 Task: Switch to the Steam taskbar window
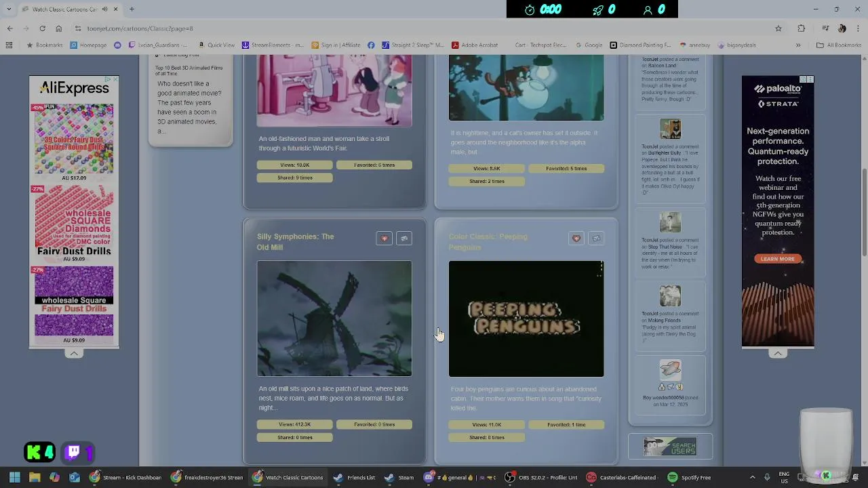(x=399, y=477)
